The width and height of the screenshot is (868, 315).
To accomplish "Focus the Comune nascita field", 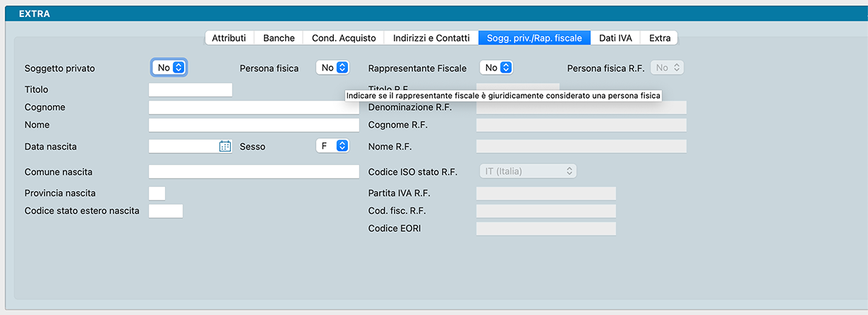I will (x=253, y=172).
